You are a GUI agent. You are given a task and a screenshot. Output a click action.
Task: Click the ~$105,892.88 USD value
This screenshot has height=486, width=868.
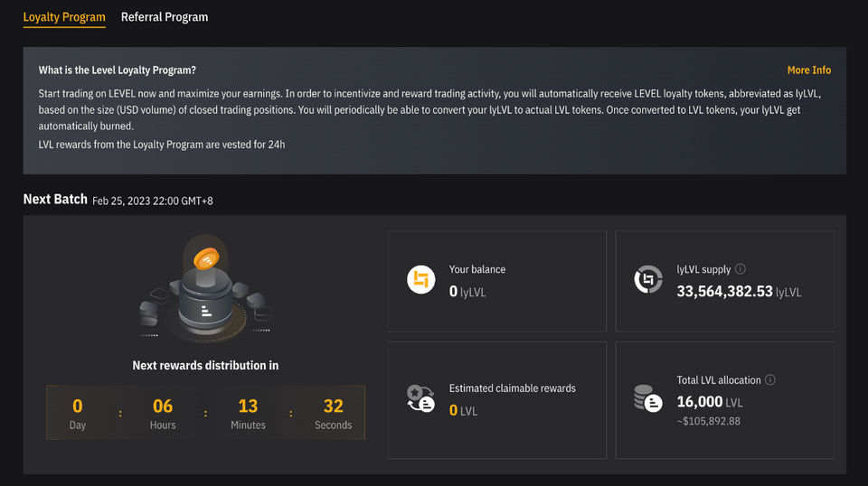(709, 421)
